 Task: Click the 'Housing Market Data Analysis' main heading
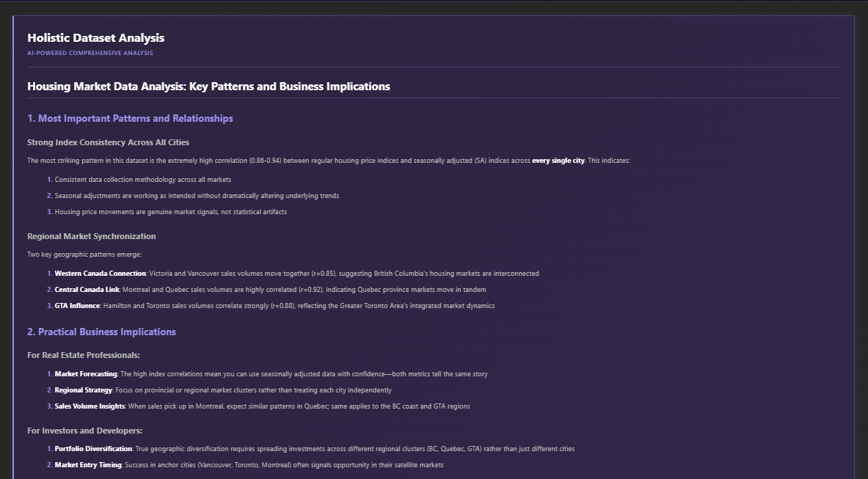pyautogui.click(x=208, y=87)
